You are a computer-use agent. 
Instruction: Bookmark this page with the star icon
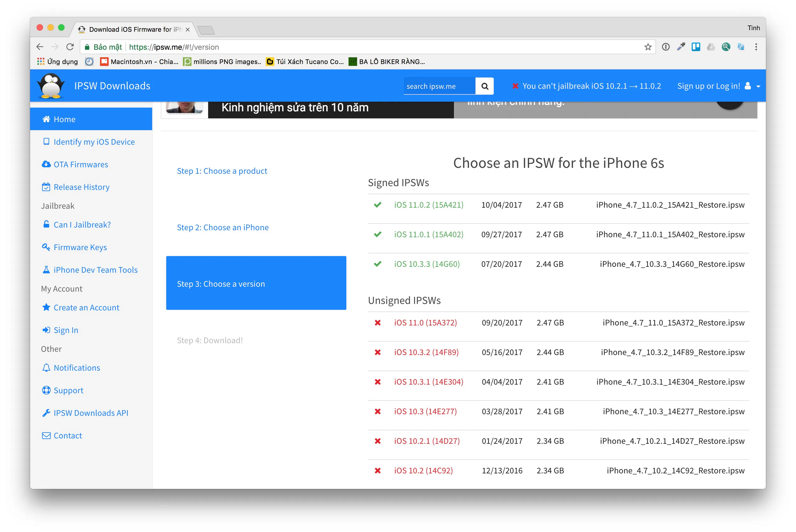(648, 47)
